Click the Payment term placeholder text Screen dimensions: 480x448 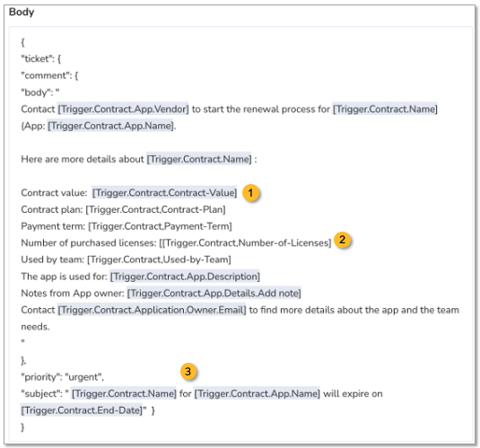point(160,226)
